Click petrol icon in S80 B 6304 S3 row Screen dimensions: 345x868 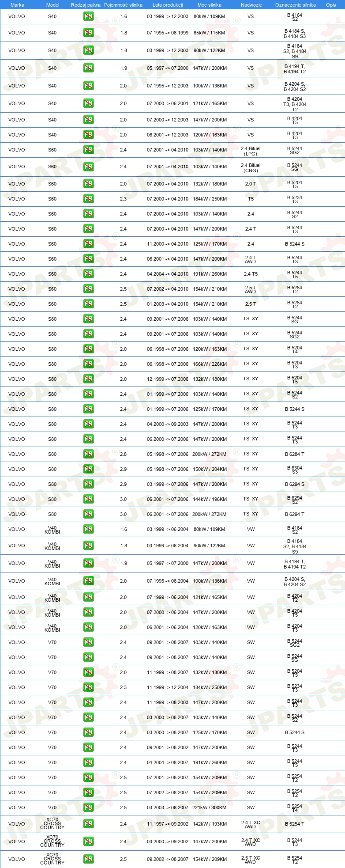point(88,469)
